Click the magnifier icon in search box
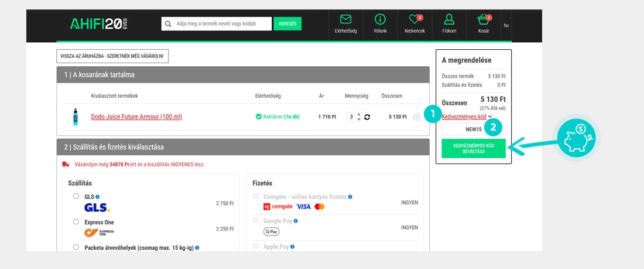The width and height of the screenshot is (644, 269). coord(168,24)
